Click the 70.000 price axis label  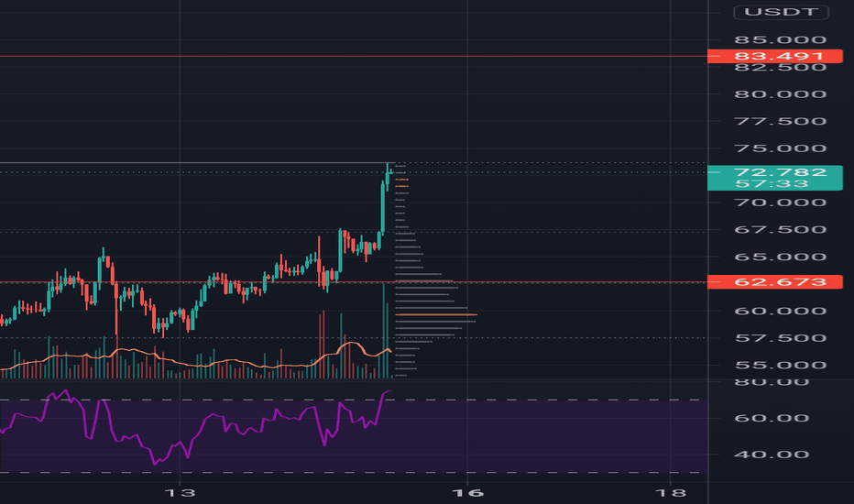coord(780,203)
